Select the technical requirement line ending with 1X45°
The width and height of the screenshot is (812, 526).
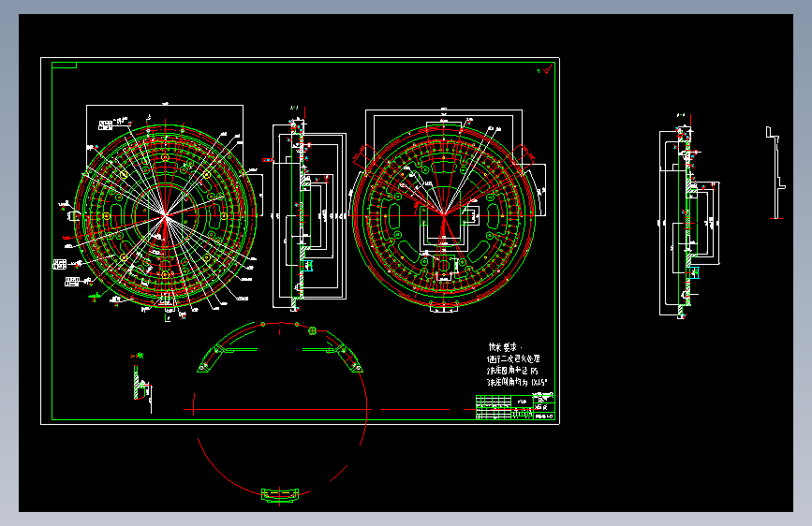click(x=517, y=383)
